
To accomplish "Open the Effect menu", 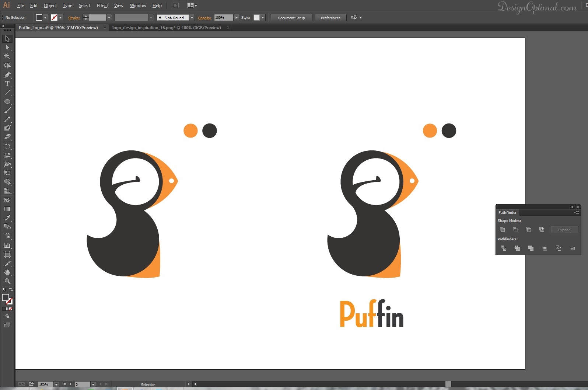I will click(x=102, y=6).
